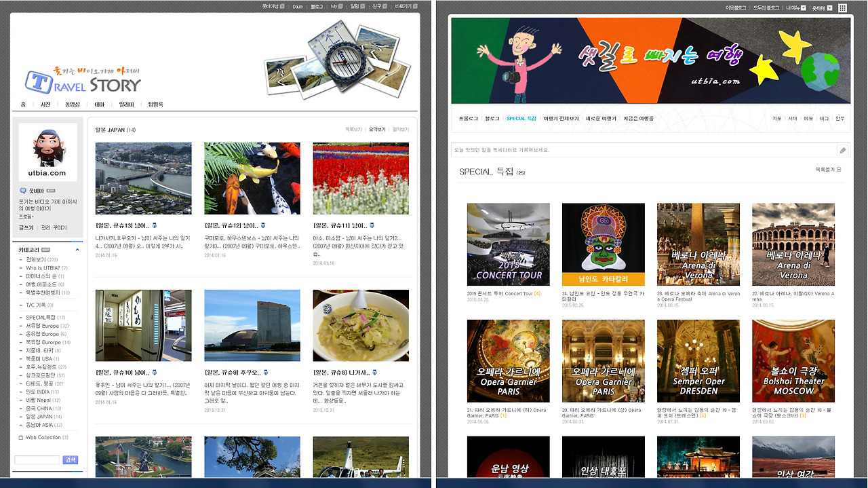Click the lock icon beside Web Collection
868x488 pixels.
(21, 437)
